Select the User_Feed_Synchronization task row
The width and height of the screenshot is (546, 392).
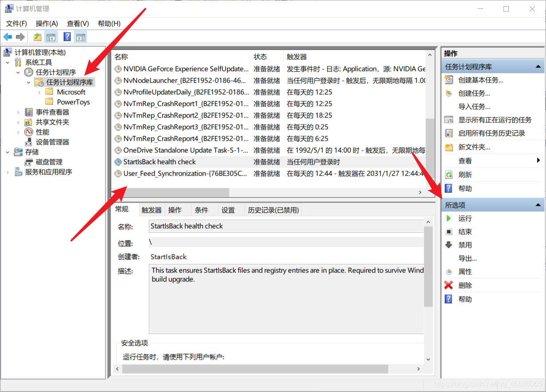tap(268, 174)
